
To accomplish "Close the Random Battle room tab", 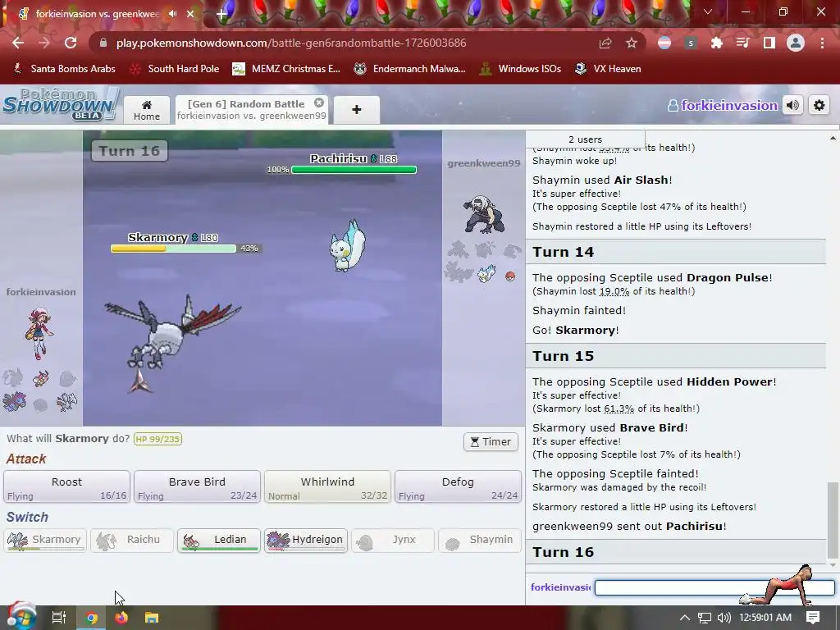I will point(319,103).
